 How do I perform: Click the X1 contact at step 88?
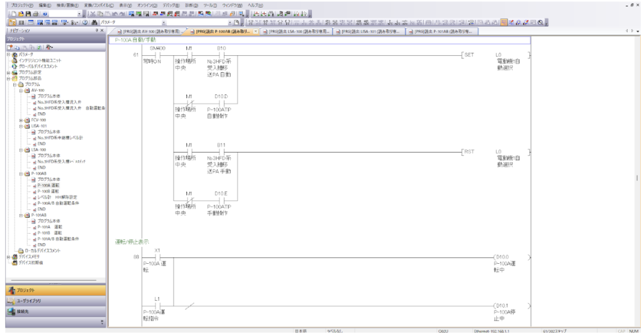point(157,257)
